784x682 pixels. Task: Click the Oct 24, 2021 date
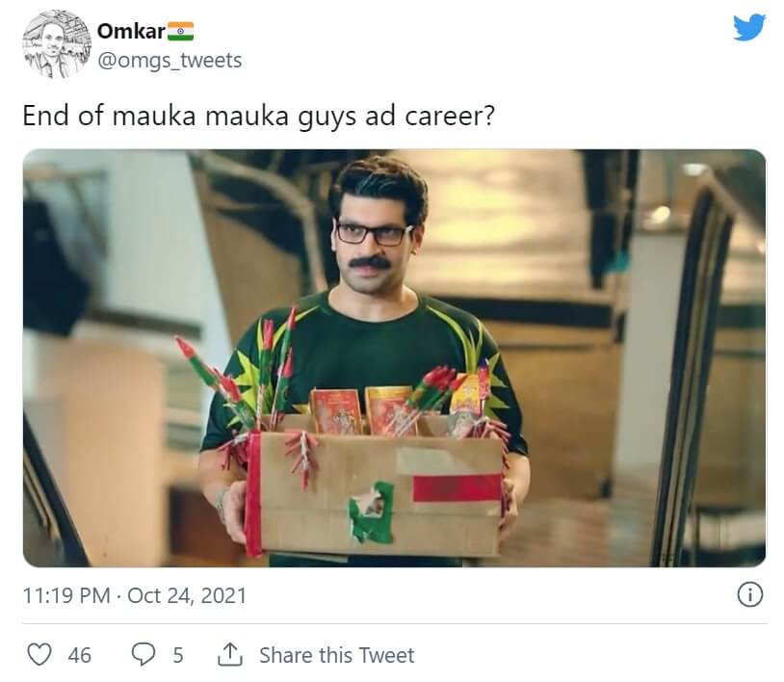187,595
